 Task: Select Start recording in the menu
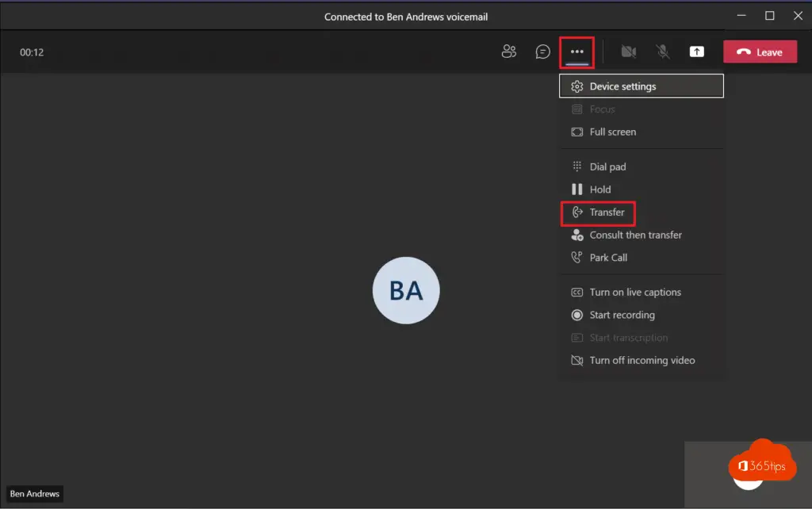[622, 315]
